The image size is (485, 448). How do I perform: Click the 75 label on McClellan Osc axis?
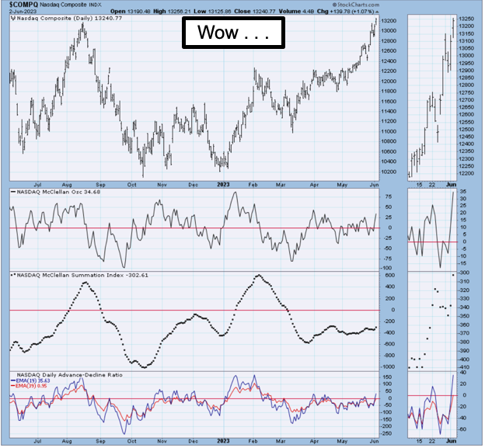[389, 196]
